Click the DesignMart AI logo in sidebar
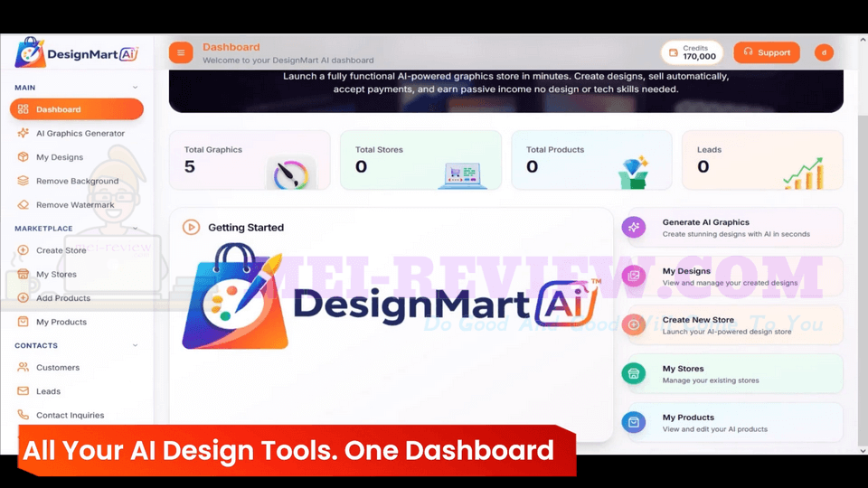The height and width of the screenshot is (488, 868). (76, 53)
